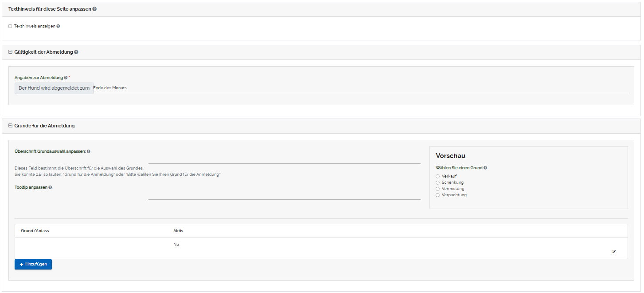Click help icon next to 'Angaben zur Abmeldung'
The height and width of the screenshot is (293, 644).
pos(66,78)
